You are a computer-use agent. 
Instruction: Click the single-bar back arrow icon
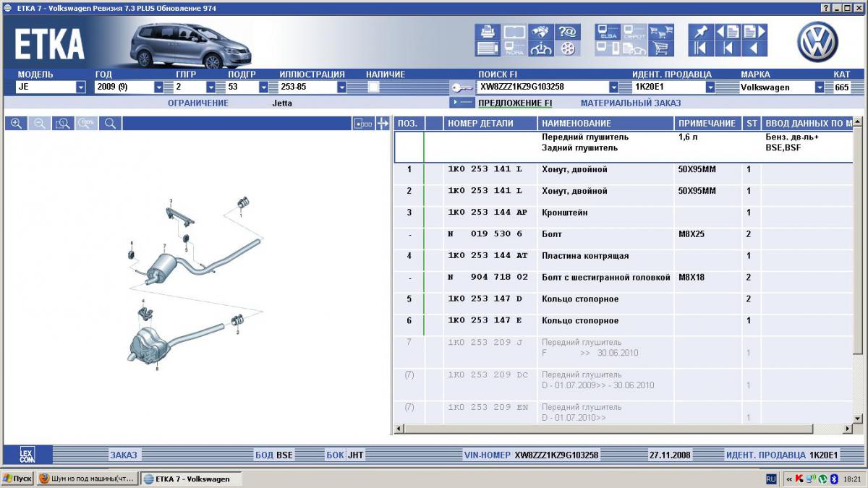[728, 48]
